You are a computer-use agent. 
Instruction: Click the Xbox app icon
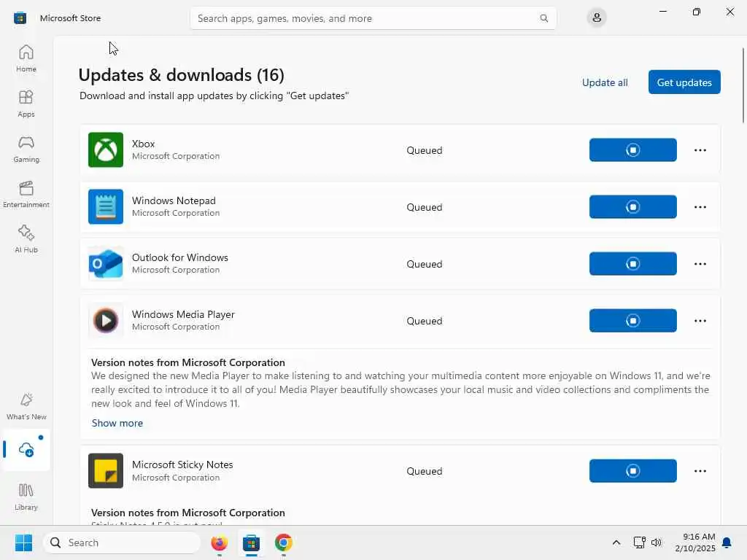click(x=106, y=150)
